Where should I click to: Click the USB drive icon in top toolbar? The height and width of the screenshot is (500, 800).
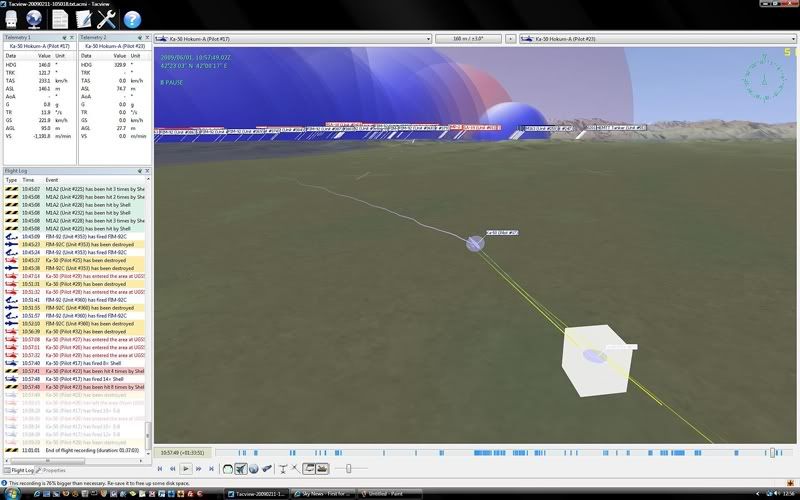pos(12,18)
